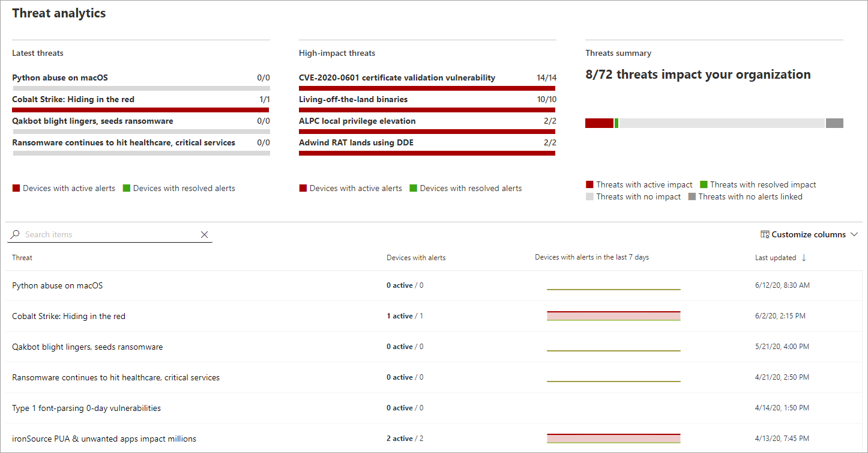Viewport: 868px width, 453px height.
Task: Open Cobalt Strike: Hiding in the red latest threat
Action: pos(73,99)
